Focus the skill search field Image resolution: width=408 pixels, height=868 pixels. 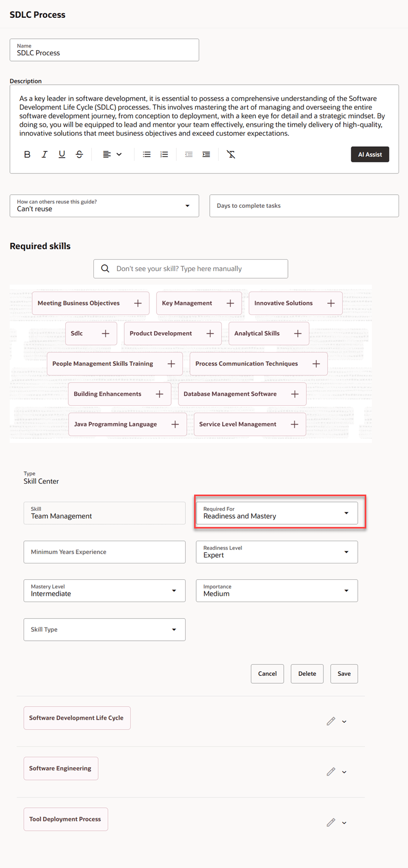(x=190, y=269)
